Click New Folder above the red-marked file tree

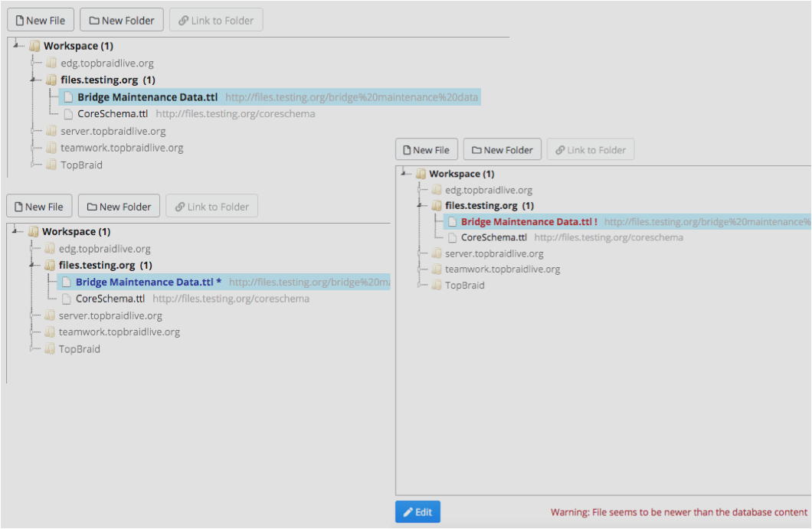pos(503,150)
